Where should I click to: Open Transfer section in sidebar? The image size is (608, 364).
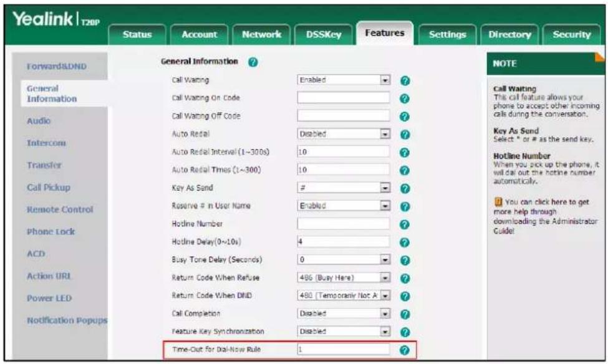coord(44,165)
